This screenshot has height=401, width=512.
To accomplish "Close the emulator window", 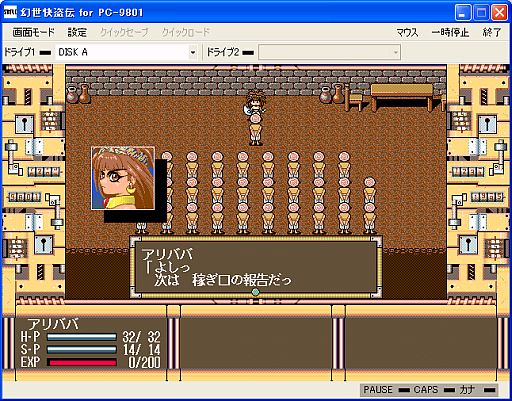I will click(x=500, y=13).
